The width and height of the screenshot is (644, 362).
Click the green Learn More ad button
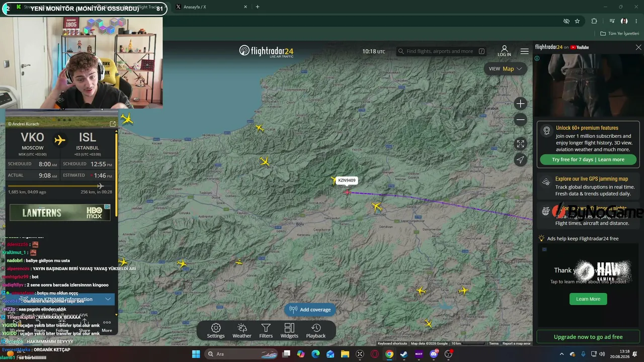click(588, 299)
